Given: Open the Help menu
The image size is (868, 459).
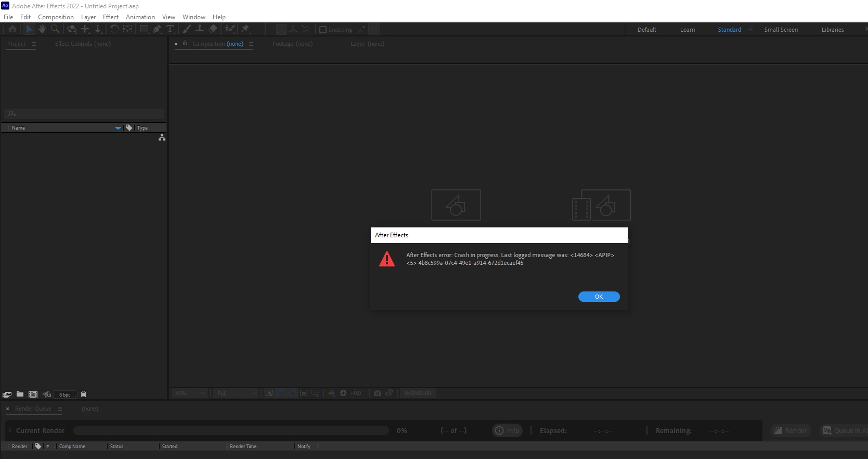Looking at the screenshot, I should pyautogui.click(x=219, y=17).
